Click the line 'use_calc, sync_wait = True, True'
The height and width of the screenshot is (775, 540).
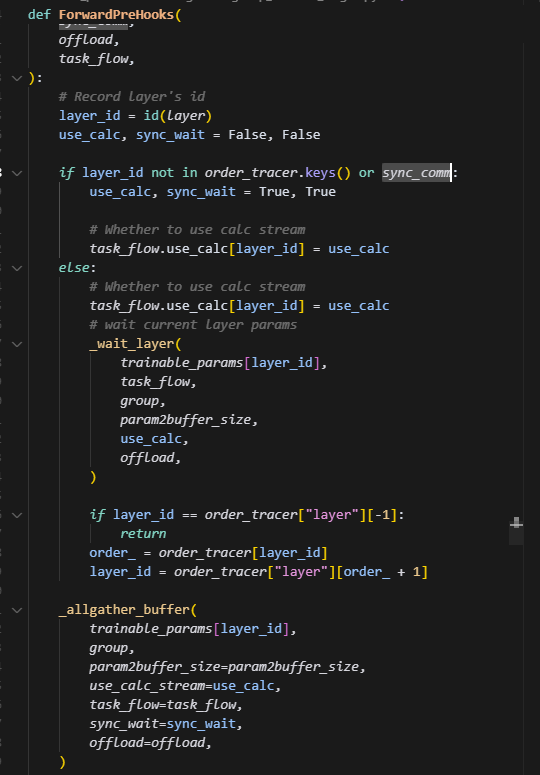(x=212, y=192)
